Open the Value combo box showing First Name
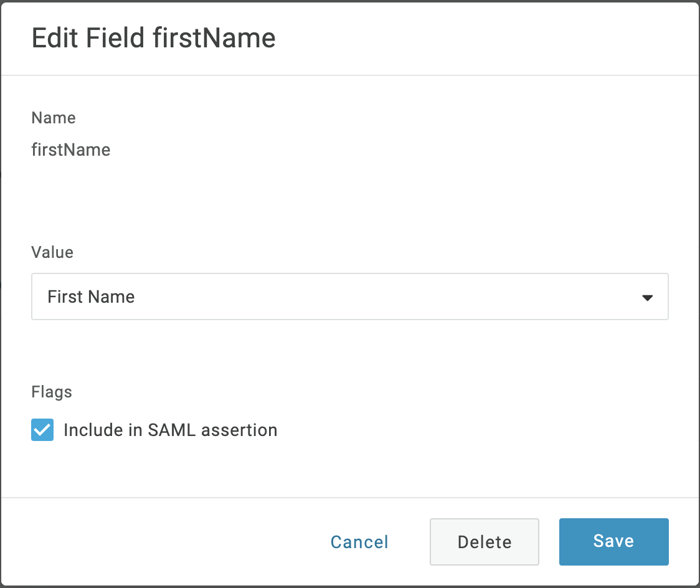The height and width of the screenshot is (588, 700). (349, 296)
